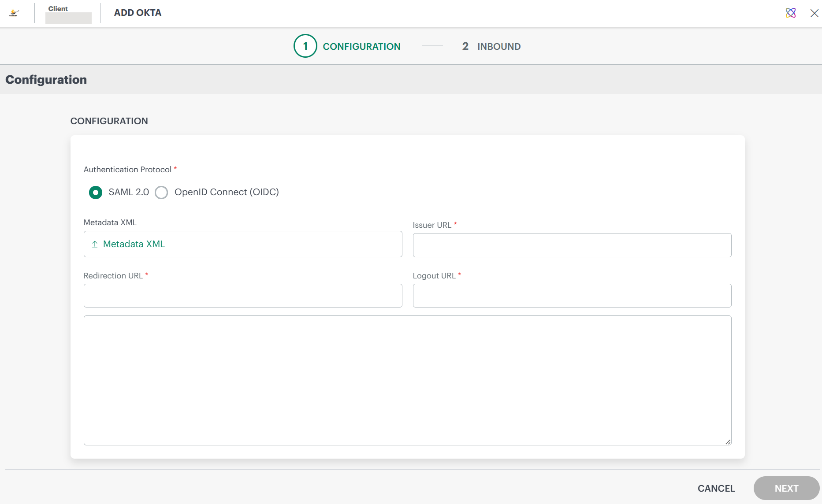Image resolution: width=822 pixels, height=504 pixels.
Task: Open the Client selector field
Action: point(68,18)
